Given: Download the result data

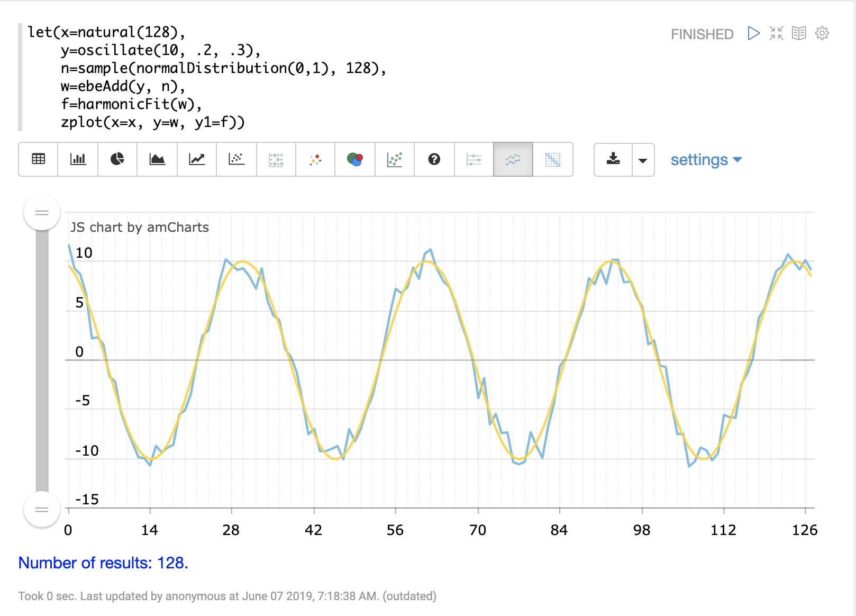Looking at the screenshot, I should tap(613, 159).
